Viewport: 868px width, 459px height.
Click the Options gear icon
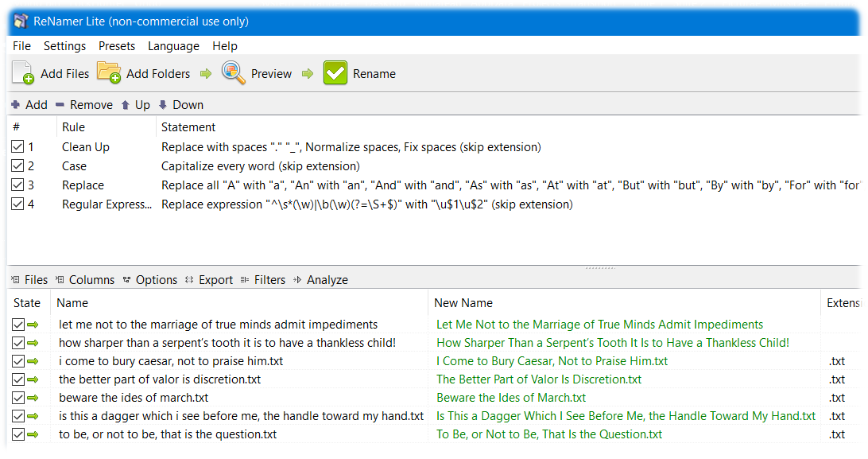click(126, 279)
